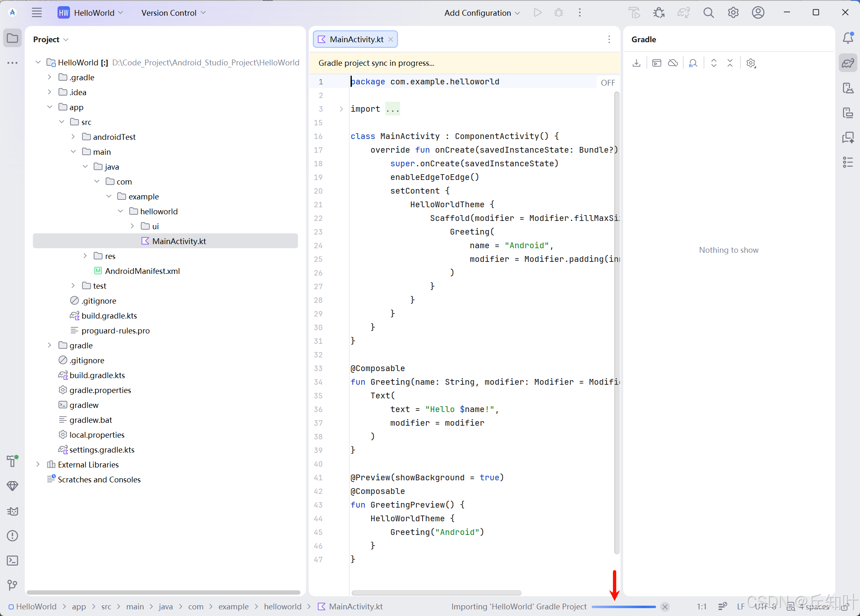Click the Gradle build tool settings gear
The width and height of the screenshot is (860, 616).
coord(751,63)
